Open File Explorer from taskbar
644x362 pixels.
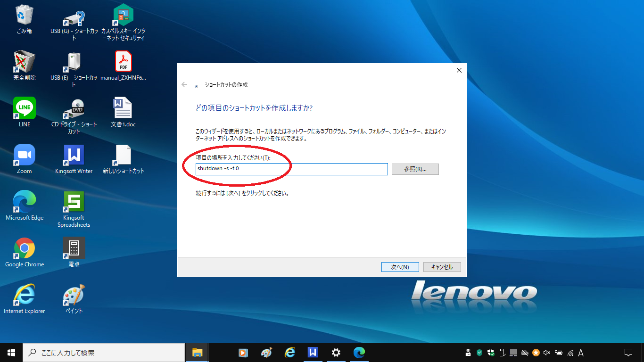(x=197, y=353)
